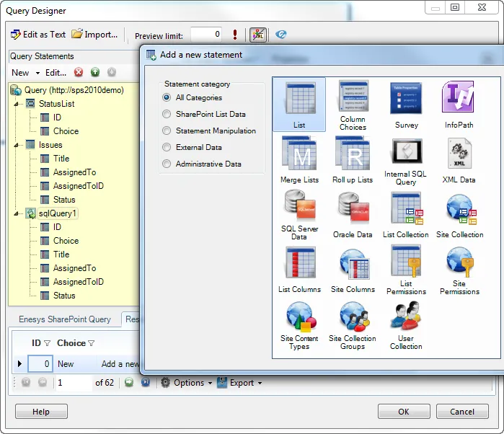The width and height of the screenshot is (504, 434).
Task: Switch to the Enesys SharePoint Query tab
Action: [x=64, y=319]
